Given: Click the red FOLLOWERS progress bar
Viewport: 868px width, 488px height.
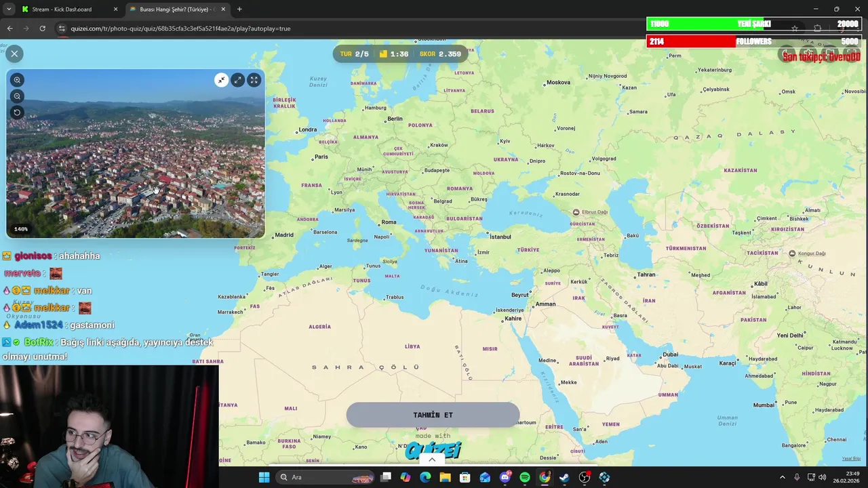Looking at the screenshot, I should coord(753,41).
